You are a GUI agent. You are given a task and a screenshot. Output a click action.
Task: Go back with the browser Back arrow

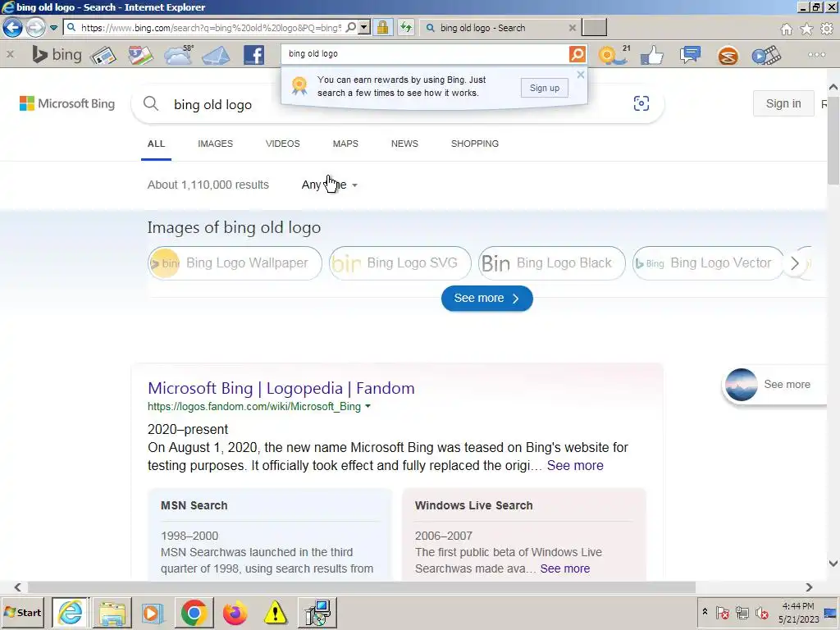pyautogui.click(x=13, y=27)
